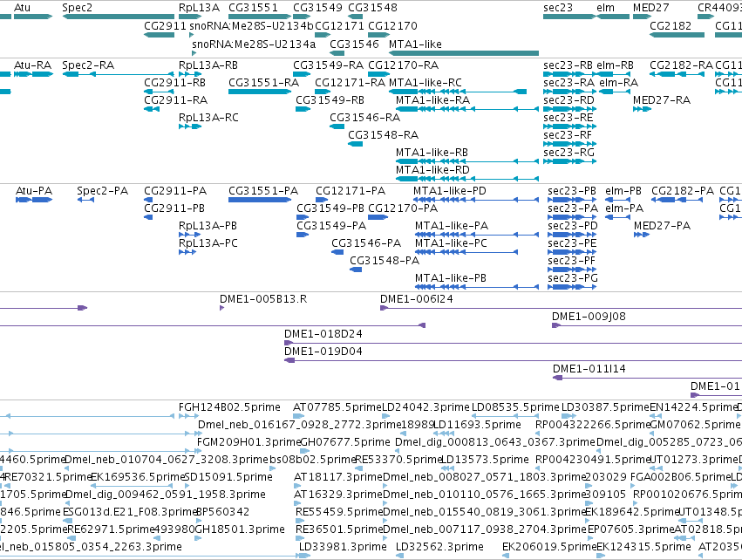This screenshot has width=742, height=560.
Task: Select transcript MTA1-like-RD
Action: [433, 169]
